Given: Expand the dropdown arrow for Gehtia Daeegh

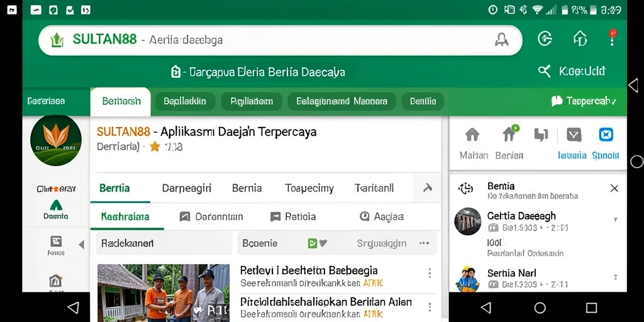Looking at the screenshot, I should (615, 220).
